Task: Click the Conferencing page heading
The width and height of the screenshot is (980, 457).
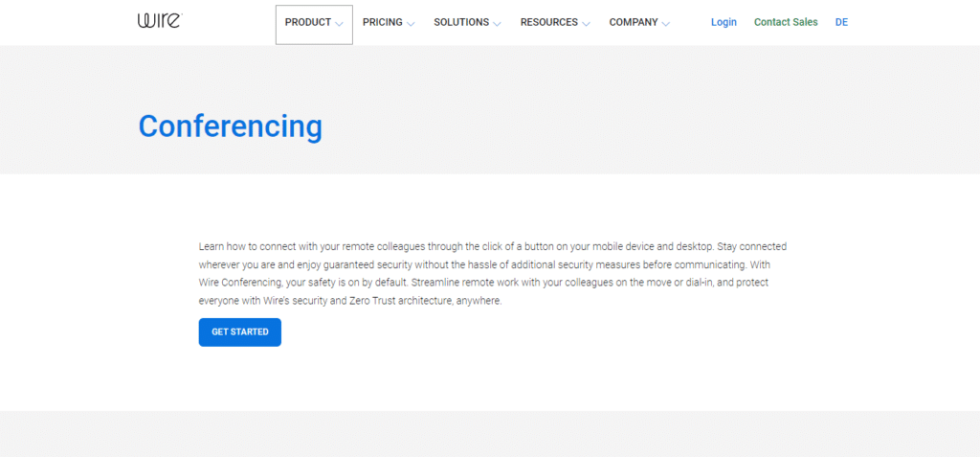Action: (230, 126)
